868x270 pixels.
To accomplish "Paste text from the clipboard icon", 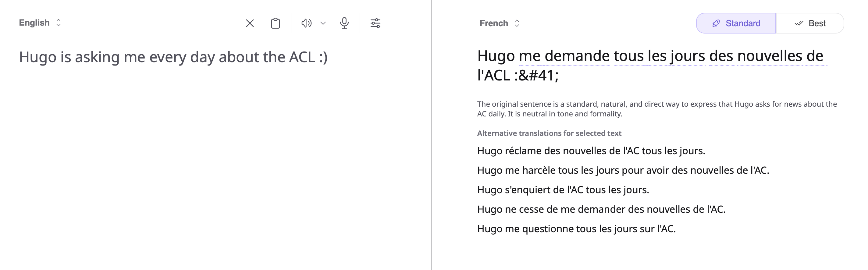I will click(275, 23).
